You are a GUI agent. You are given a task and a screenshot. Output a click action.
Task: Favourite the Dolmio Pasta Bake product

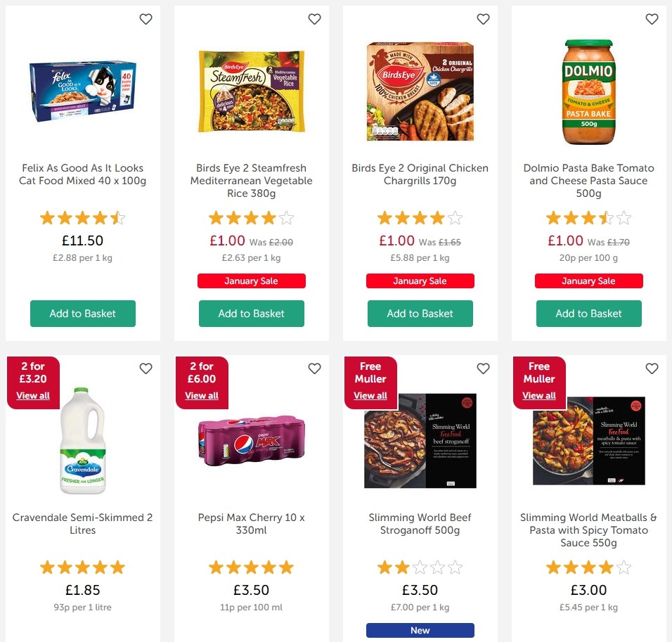coord(652,19)
